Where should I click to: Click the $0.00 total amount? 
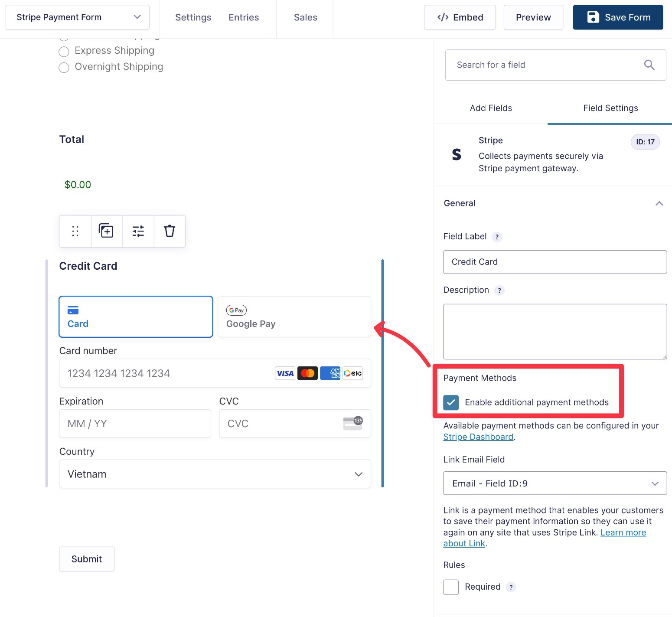tap(78, 185)
